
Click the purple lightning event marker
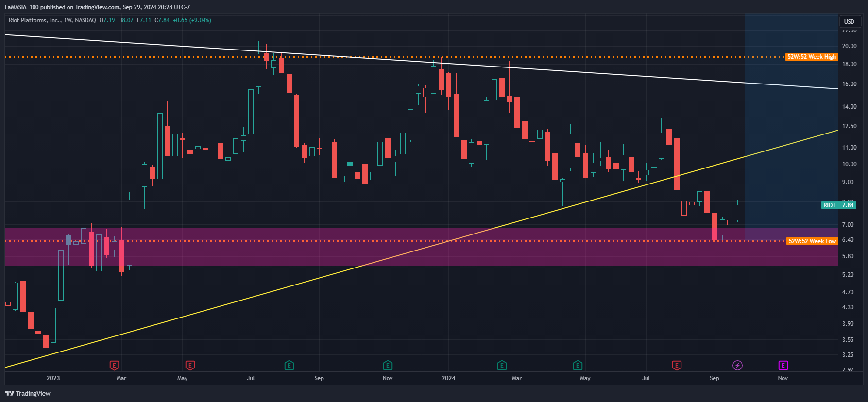(737, 365)
